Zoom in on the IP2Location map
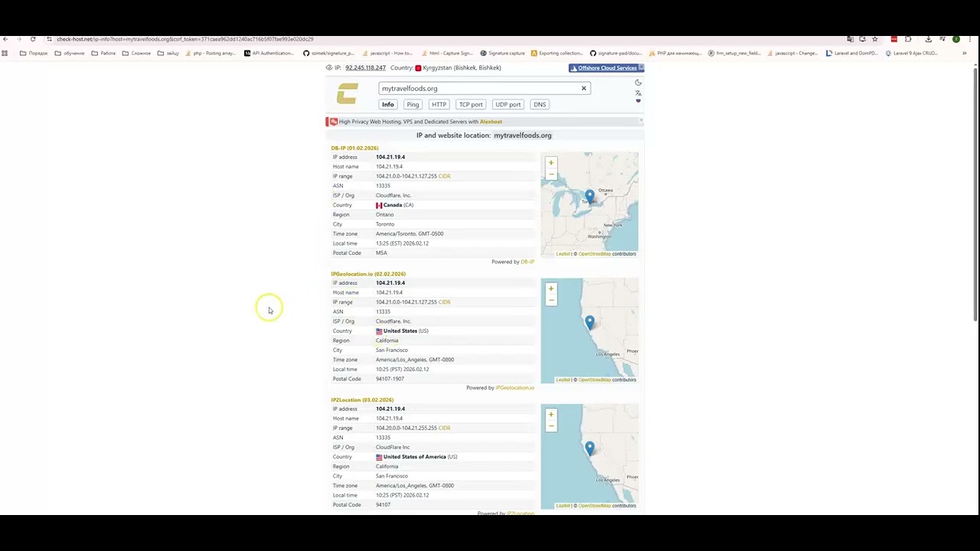Viewport: 980px width, 551px height. pos(550,414)
